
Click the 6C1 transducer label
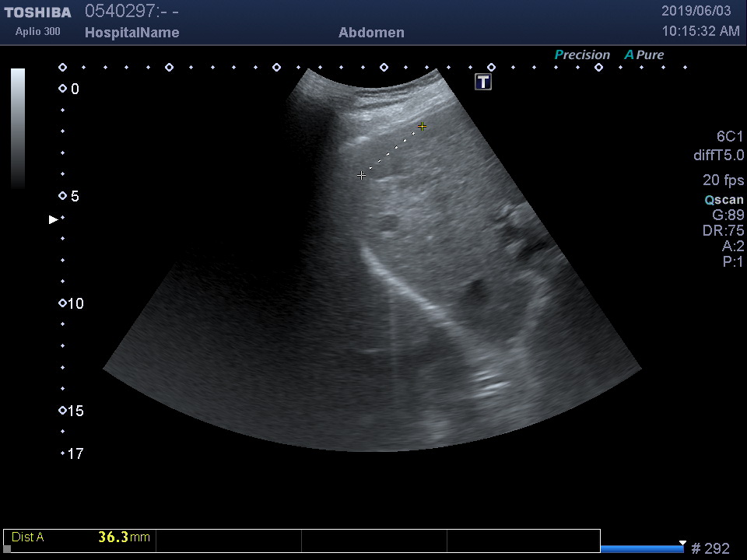[730, 136]
